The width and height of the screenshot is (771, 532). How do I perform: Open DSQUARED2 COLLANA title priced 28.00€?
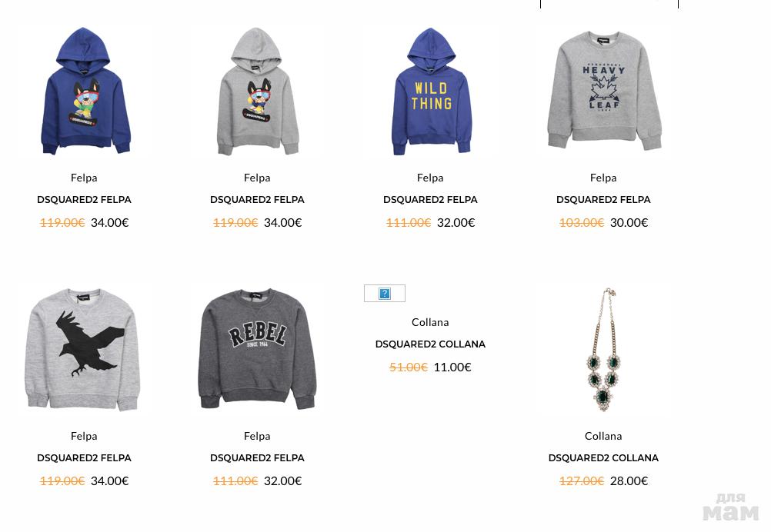pyautogui.click(x=603, y=458)
